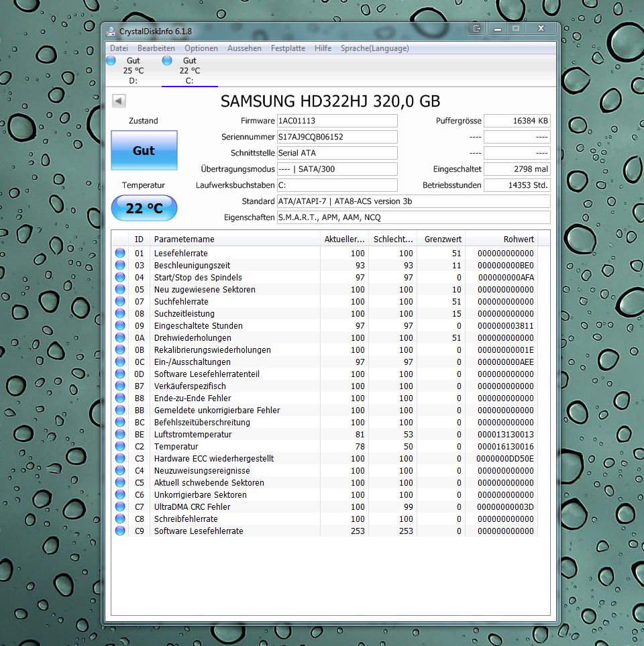Click the Aktueller... column header
The width and height of the screenshot is (644, 646).
pyautogui.click(x=344, y=239)
